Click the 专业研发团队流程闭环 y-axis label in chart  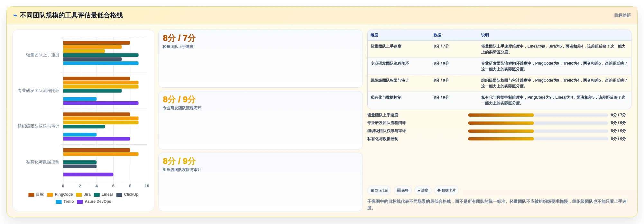coord(39,91)
